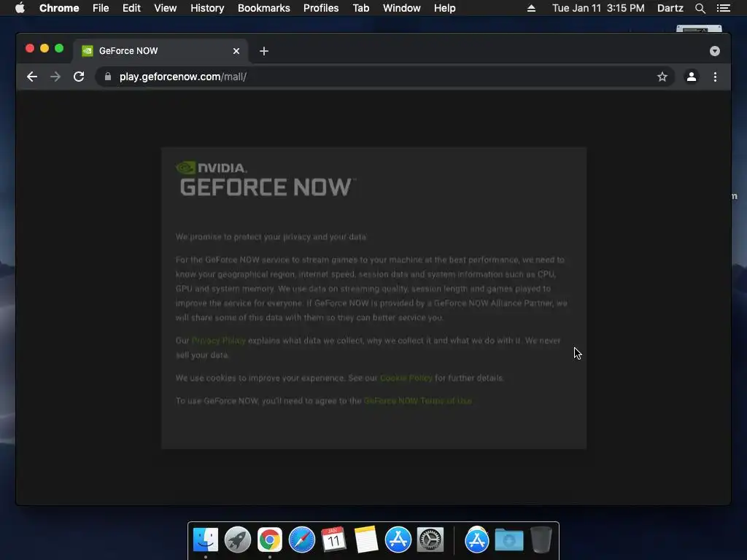Open the App Store icon left of Downloads
Image resolution: width=747 pixels, height=560 pixels.
(x=477, y=540)
